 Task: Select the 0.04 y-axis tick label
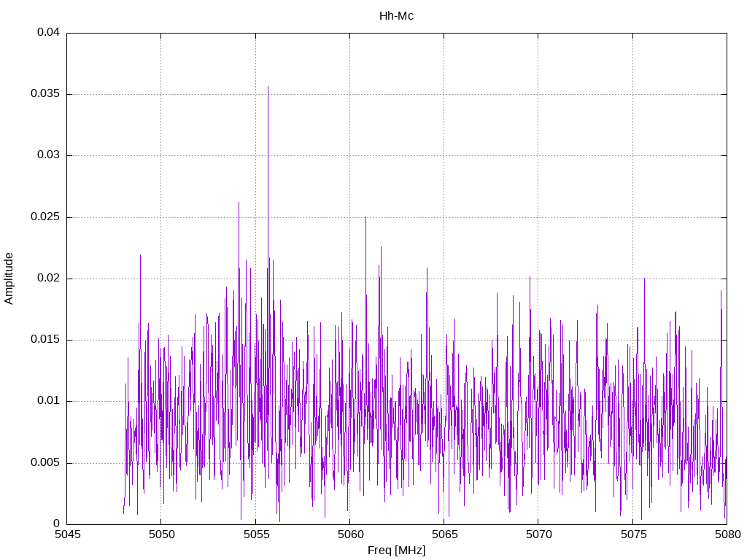click(x=49, y=33)
